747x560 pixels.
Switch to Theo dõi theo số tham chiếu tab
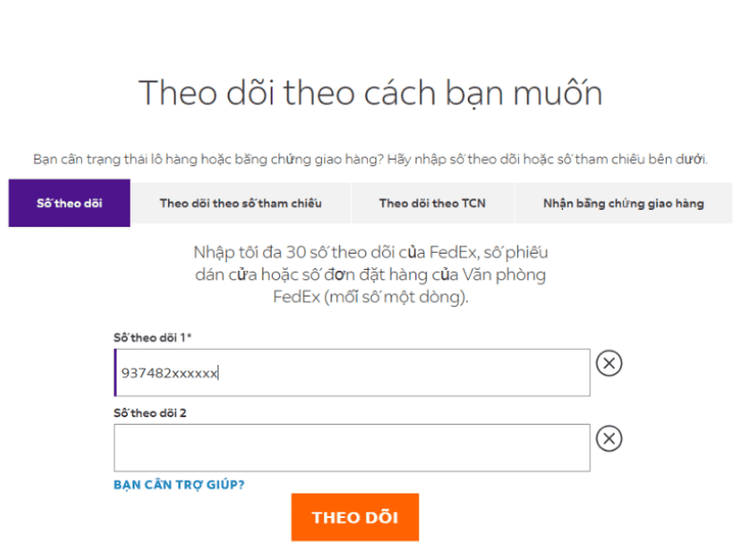tap(240, 203)
